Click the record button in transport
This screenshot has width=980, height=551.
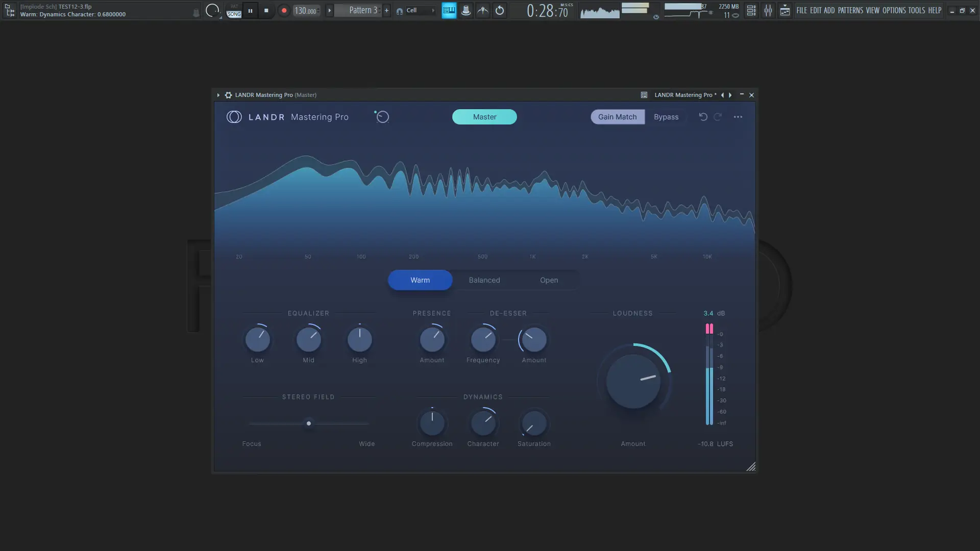coord(284,10)
